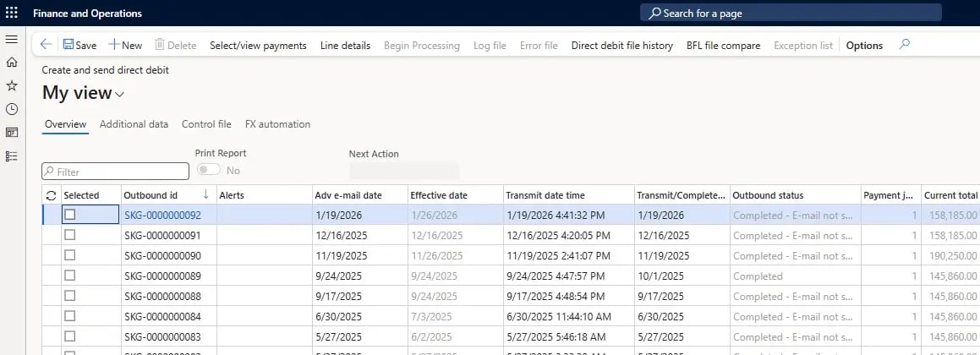Click the back arrow in toolbar

click(46, 45)
